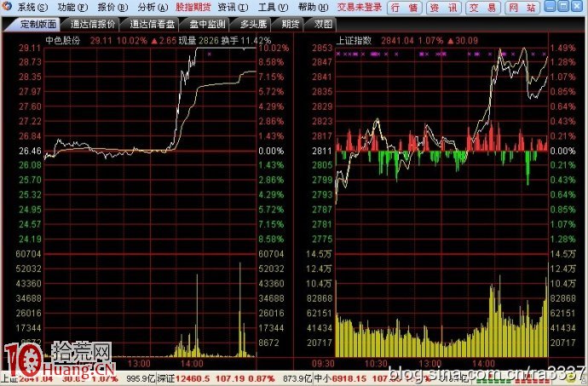The width and height of the screenshot is (588, 386).
Task: Select the 双图 tab
Action: tap(323, 24)
